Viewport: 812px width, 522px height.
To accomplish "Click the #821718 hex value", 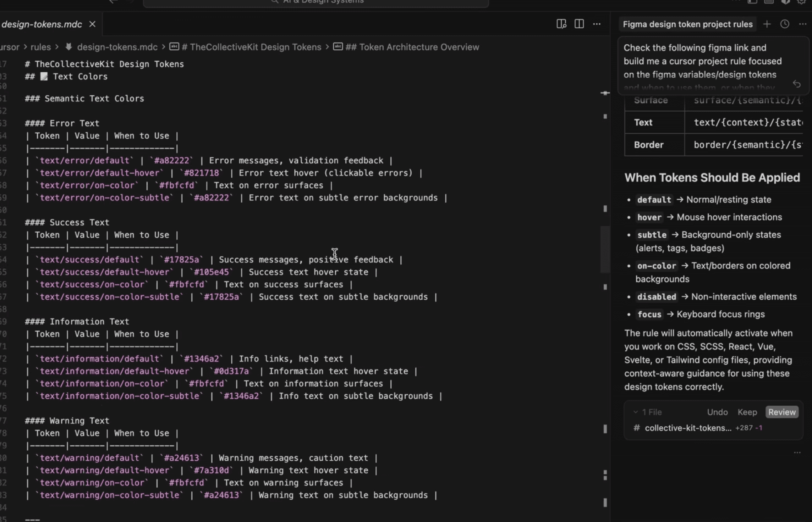I will [202, 173].
